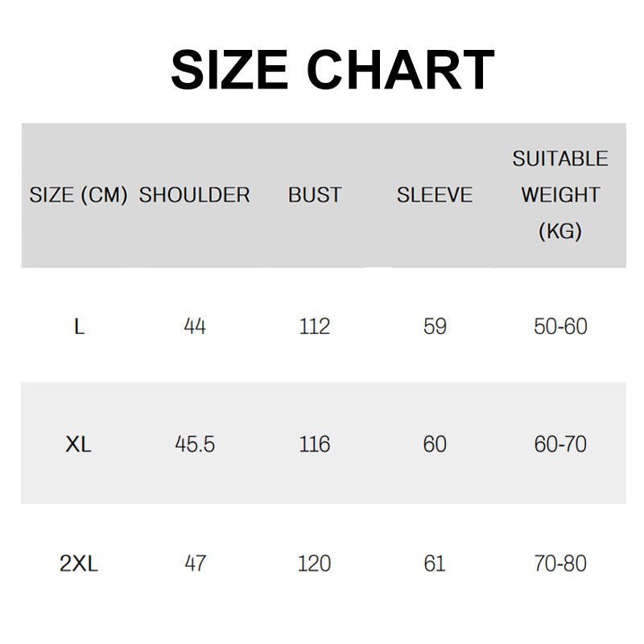Click shoulder value 45.5
This screenshot has width=644, height=644.
tap(195, 444)
